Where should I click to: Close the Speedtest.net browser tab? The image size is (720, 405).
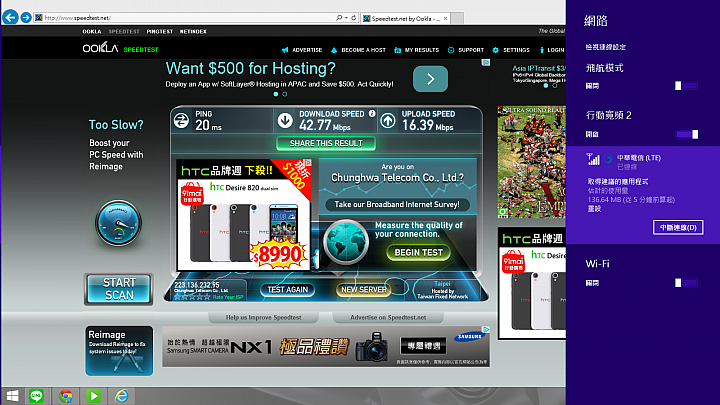click(445, 18)
